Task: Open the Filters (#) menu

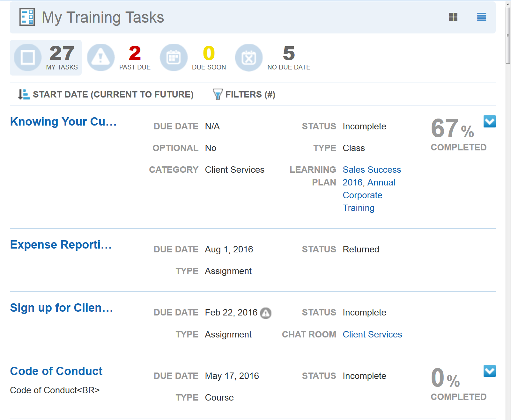Action: click(244, 94)
